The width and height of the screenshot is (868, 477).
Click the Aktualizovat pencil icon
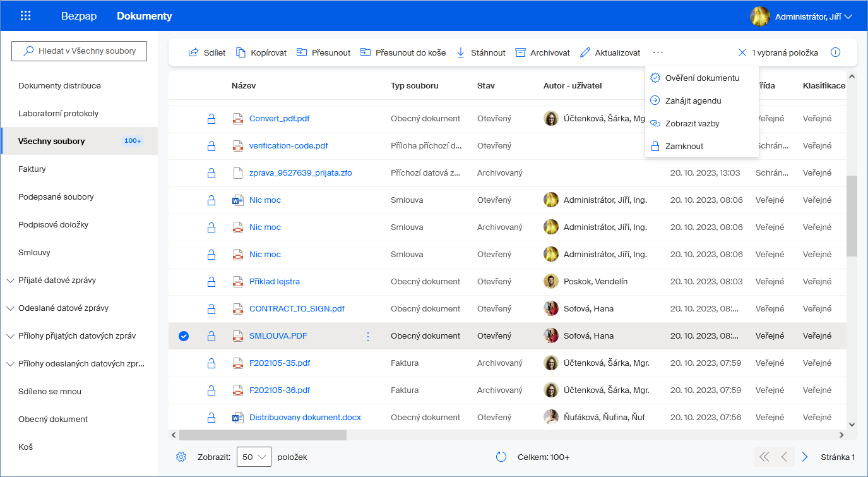coord(585,52)
